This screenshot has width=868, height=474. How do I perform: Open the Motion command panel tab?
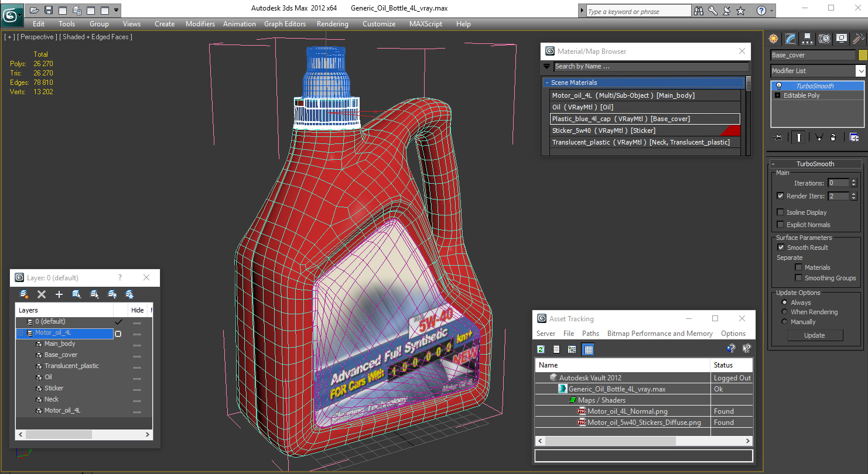(825, 39)
